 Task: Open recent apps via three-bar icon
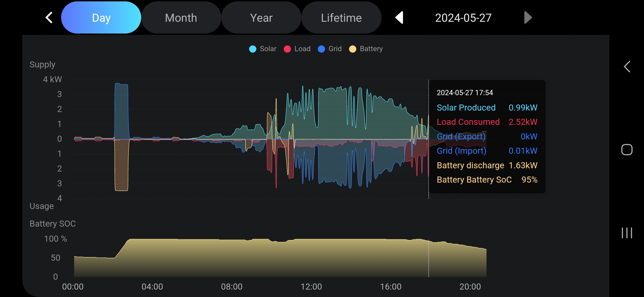(627, 233)
